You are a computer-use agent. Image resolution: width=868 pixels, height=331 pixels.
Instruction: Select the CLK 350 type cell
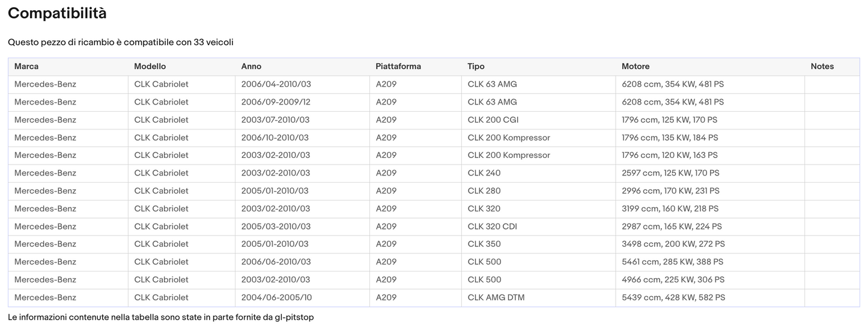pyautogui.click(x=484, y=244)
